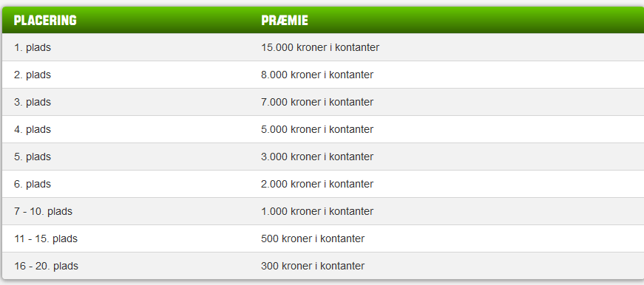Image resolution: width=644 pixels, height=285 pixels.
Task: Click the 2. plads row label
Action: pyautogui.click(x=33, y=75)
